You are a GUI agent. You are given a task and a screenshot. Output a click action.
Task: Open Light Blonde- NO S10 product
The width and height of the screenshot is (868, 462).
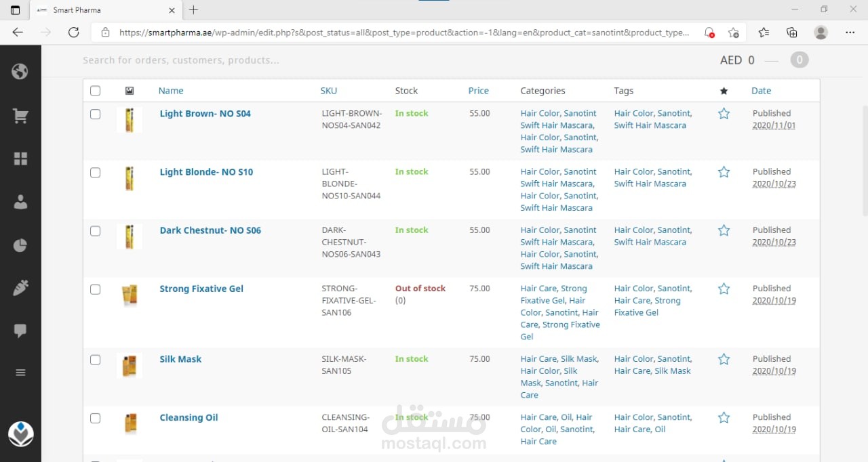(x=206, y=172)
